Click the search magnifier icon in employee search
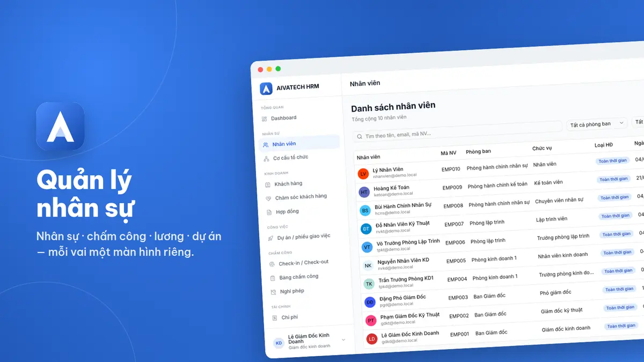Screen dimensions: 644x362 pos(359,137)
